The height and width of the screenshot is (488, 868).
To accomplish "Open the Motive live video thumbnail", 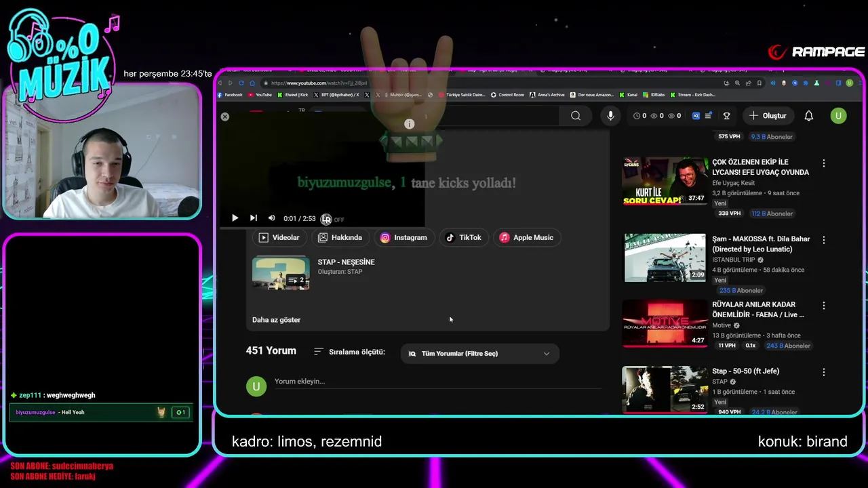I will coord(665,323).
